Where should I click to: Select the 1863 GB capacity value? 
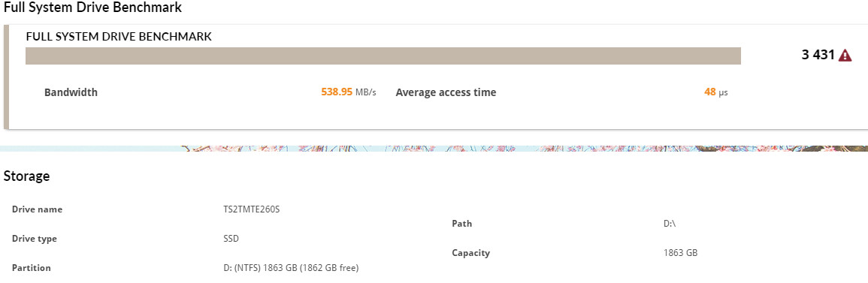680,253
